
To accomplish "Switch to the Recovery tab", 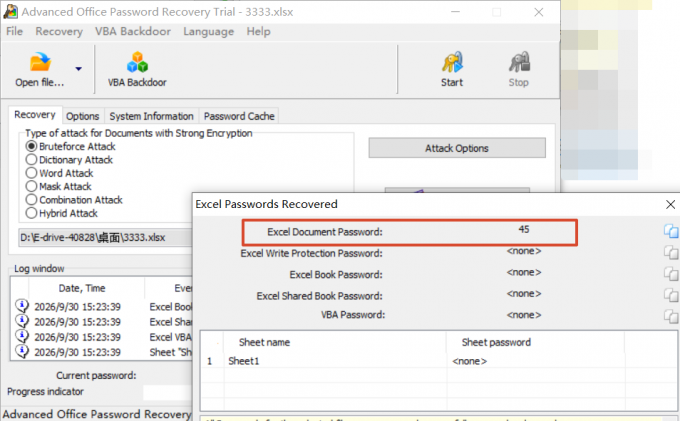I will (35, 115).
